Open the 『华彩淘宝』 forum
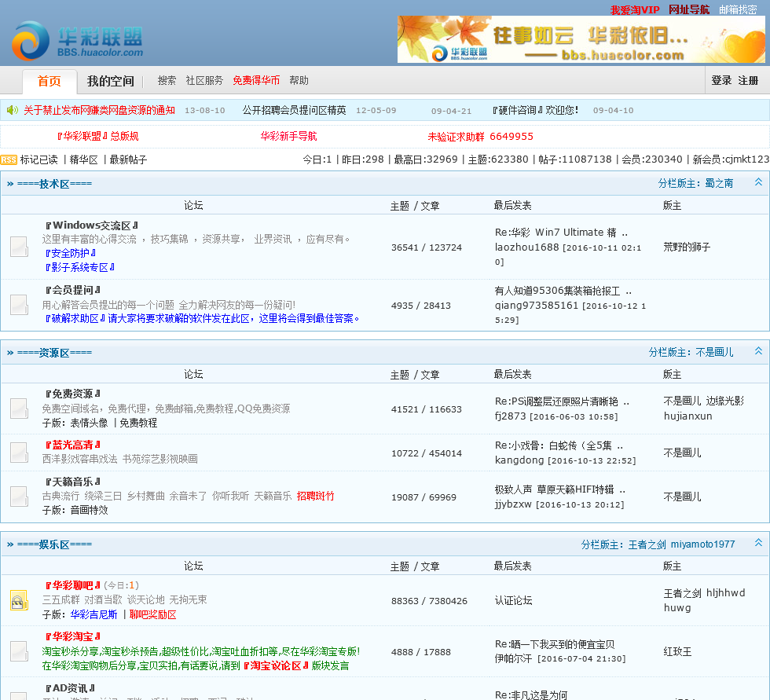770x700 pixels. [x=72, y=636]
